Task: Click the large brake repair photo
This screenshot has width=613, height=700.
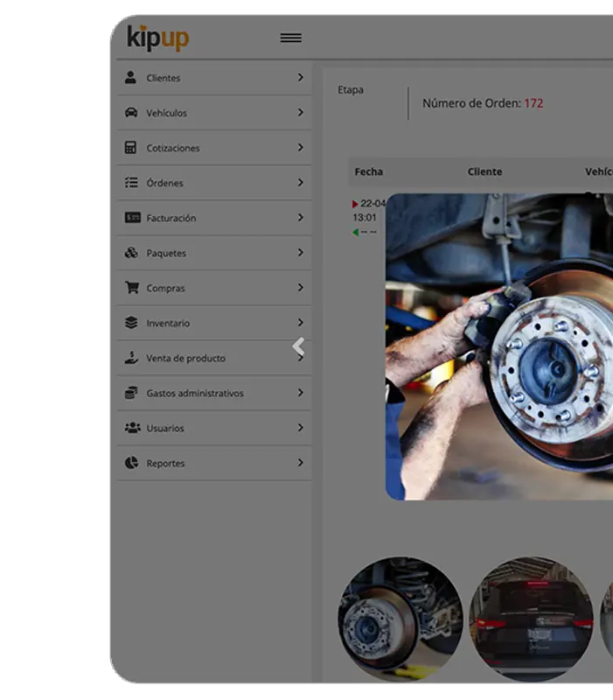Action: pyautogui.click(x=499, y=346)
